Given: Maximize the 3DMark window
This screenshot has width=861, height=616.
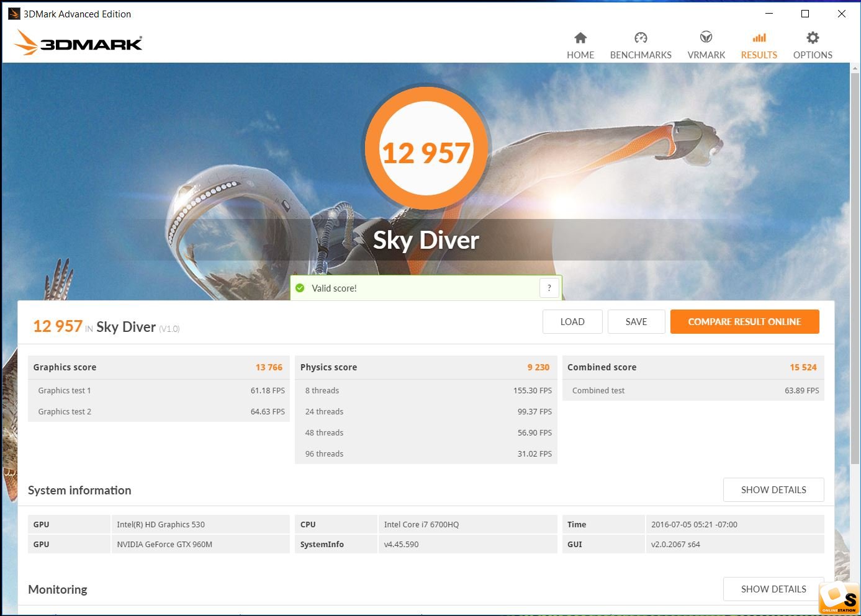Looking at the screenshot, I should pyautogui.click(x=805, y=14).
